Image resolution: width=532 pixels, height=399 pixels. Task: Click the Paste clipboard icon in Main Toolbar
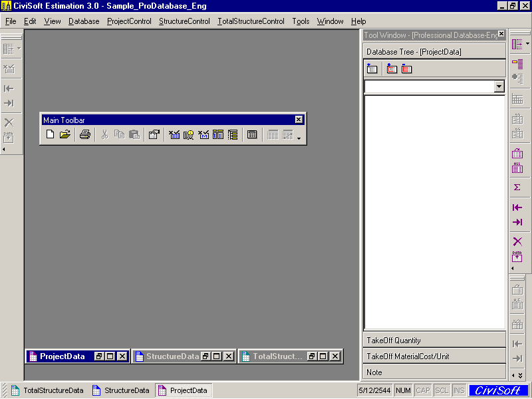[134, 134]
